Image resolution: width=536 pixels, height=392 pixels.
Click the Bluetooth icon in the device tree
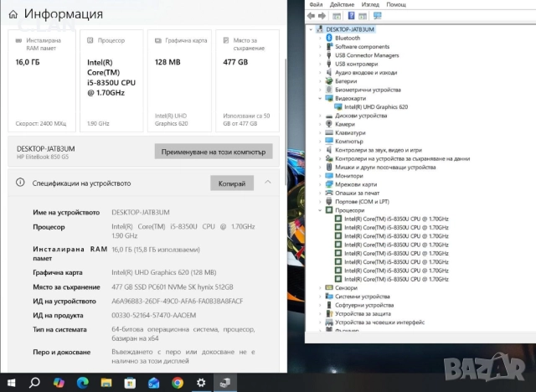click(329, 38)
